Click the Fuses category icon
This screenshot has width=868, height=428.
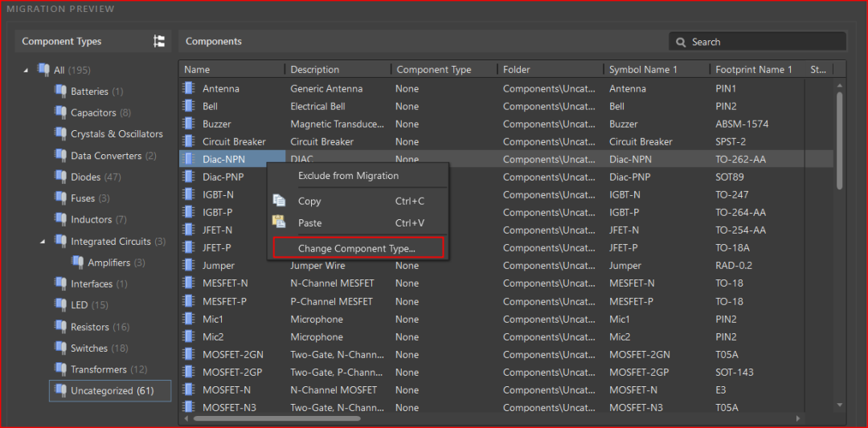[x=59, y=198]
